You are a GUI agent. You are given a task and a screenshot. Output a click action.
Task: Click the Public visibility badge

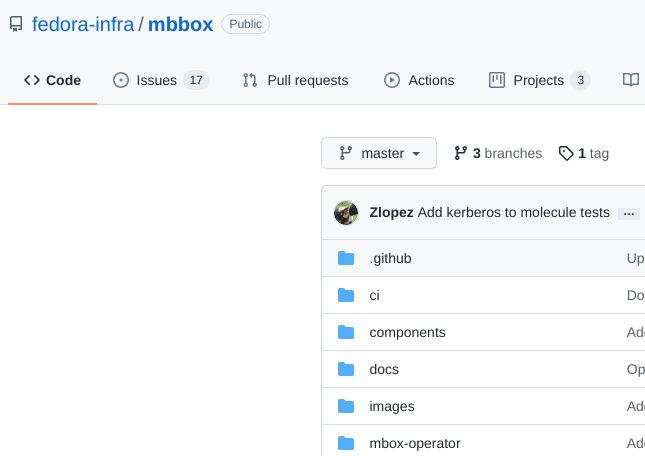246,24
